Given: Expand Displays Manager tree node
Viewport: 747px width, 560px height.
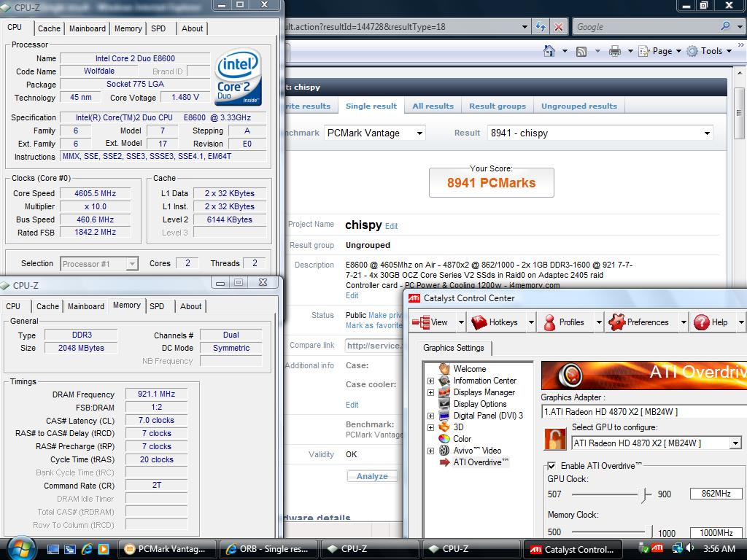Looking at the screenshot, I should coord(430,392).
